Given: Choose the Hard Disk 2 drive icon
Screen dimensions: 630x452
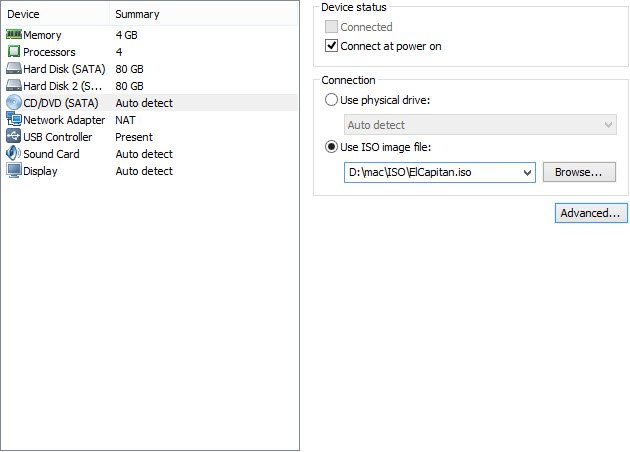Looking at the screenshot, I should pyautogui.click(x=14, y=85).
